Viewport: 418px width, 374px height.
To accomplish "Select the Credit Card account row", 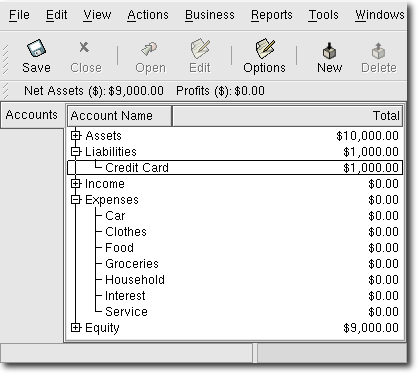I will tap(235, 167).
